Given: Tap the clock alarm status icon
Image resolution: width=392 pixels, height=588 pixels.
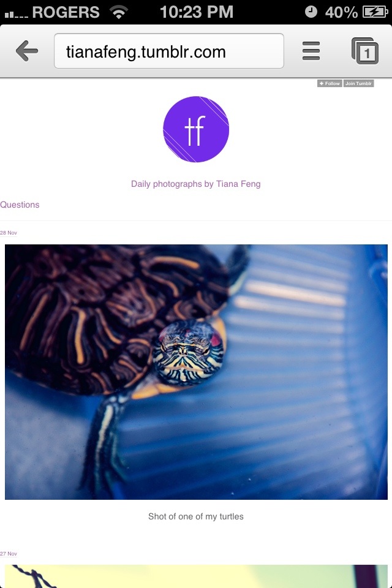Looking at the screenshot, I should (x=311, y=12).
